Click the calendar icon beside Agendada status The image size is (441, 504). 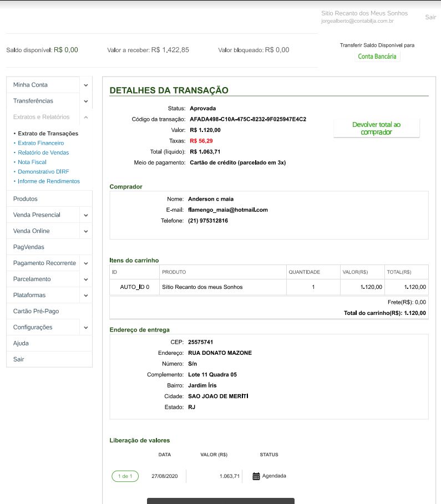tap(256, 476)
